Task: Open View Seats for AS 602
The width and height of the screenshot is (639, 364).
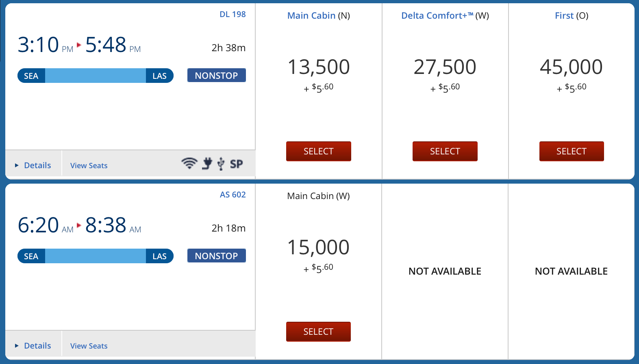Action: (x=89, y=346)
